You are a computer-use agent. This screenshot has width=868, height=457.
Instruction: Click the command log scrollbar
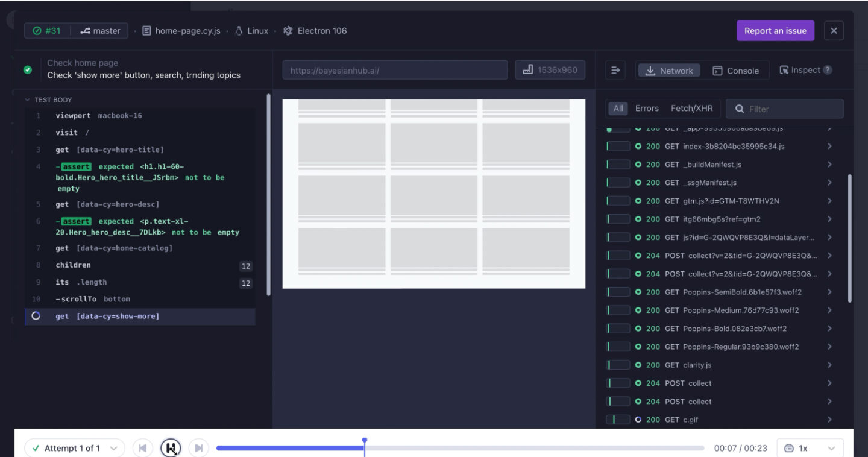269,194
